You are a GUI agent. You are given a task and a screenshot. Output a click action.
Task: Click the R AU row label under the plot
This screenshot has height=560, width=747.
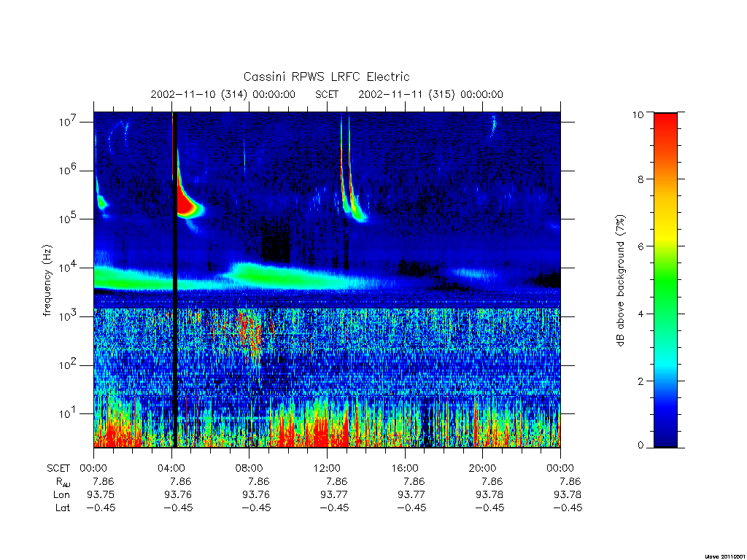(63, 482)
